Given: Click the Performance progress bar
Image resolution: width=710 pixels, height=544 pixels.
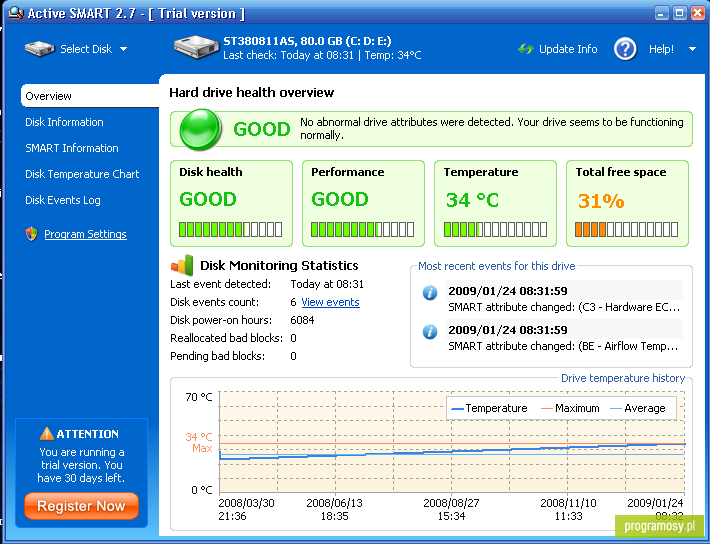Looking at the screenshot, I should coord(362,229).
